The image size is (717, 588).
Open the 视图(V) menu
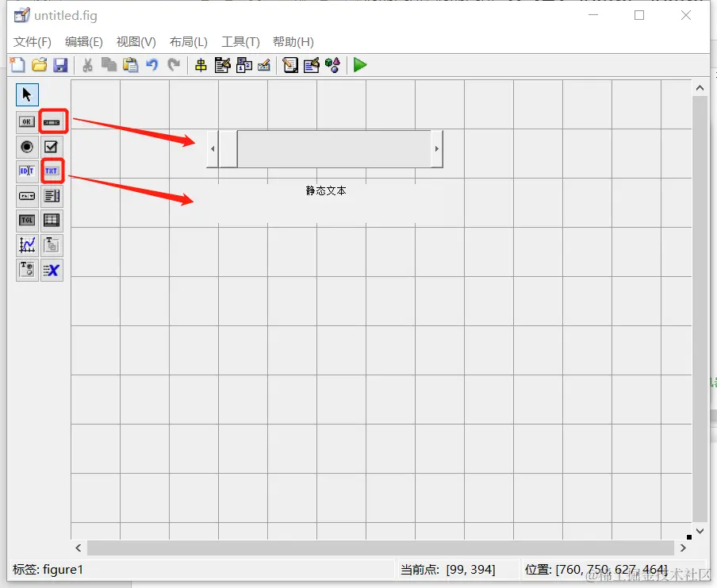coord(136,41)
